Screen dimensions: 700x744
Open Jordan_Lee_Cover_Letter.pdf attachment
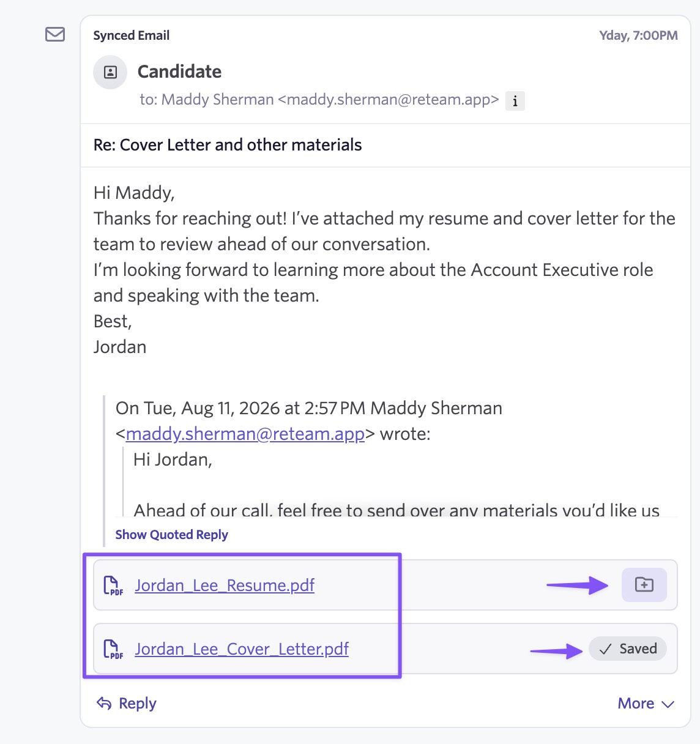242,649
